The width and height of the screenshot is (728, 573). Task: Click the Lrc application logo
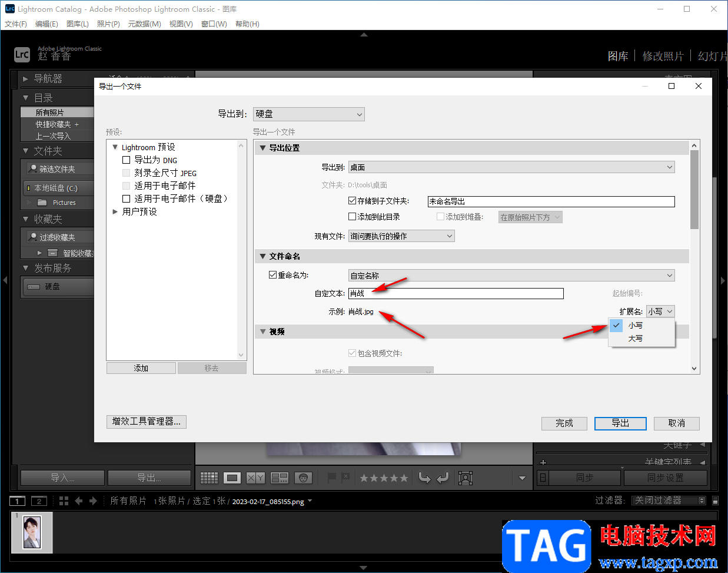(22, 55)
